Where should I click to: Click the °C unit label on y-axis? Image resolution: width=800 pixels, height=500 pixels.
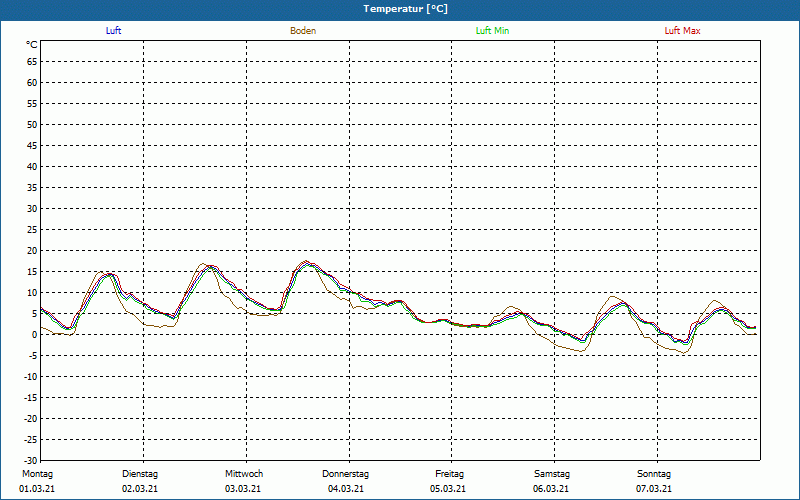[32, 45]
